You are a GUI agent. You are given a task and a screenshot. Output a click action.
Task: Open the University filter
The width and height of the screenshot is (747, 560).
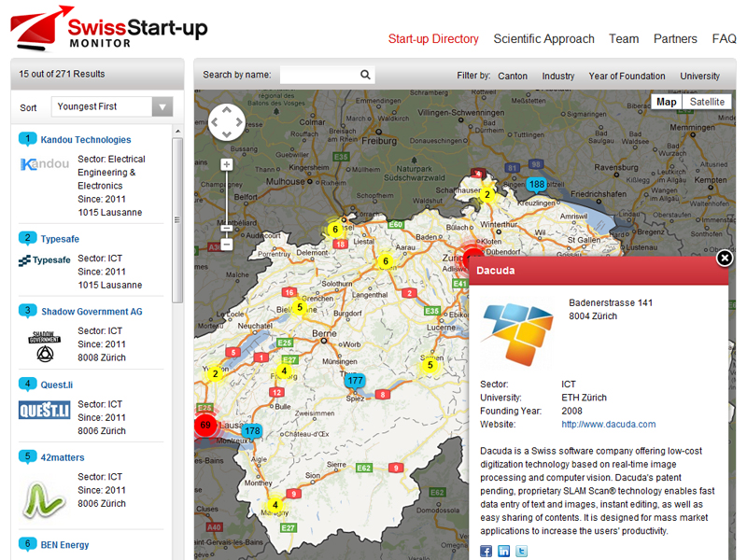(x=699, y=77)
